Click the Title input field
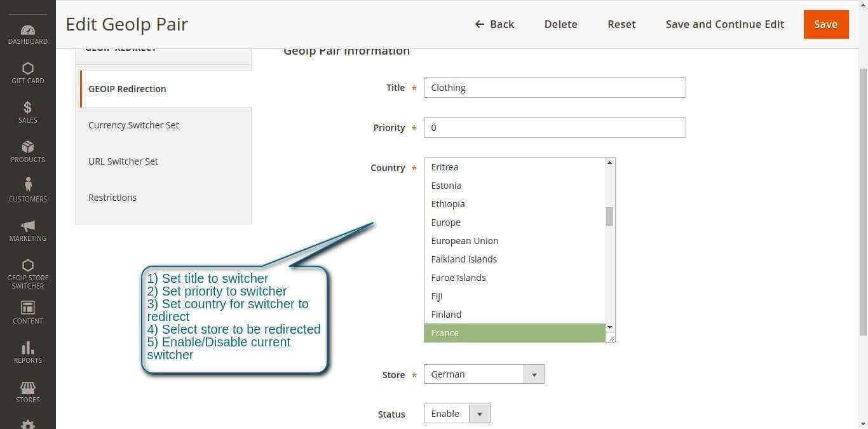 pyautogui.click(x=554, y=88)
